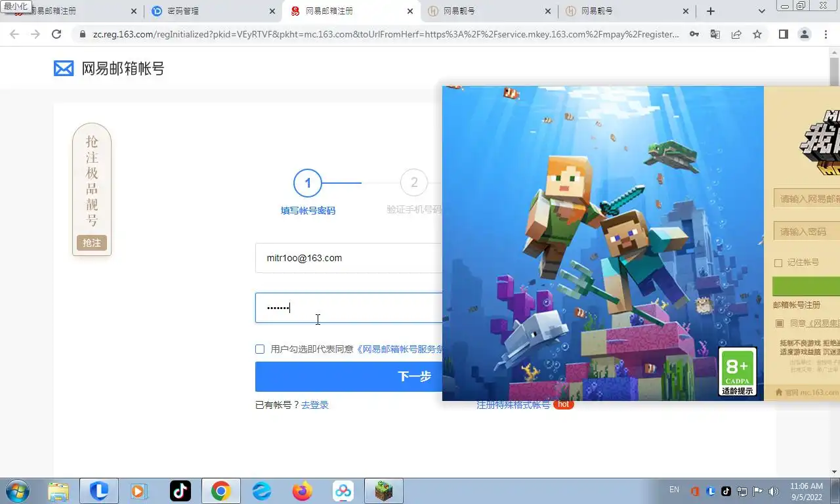Open the Chrome profile avatar

(804, 34)
